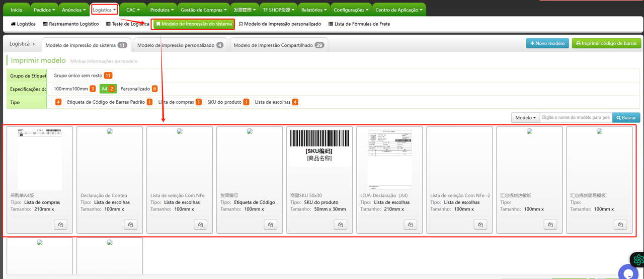Click the Novo modelo button
The height and width of the screenshot is (279, 644).
(547, 43)
